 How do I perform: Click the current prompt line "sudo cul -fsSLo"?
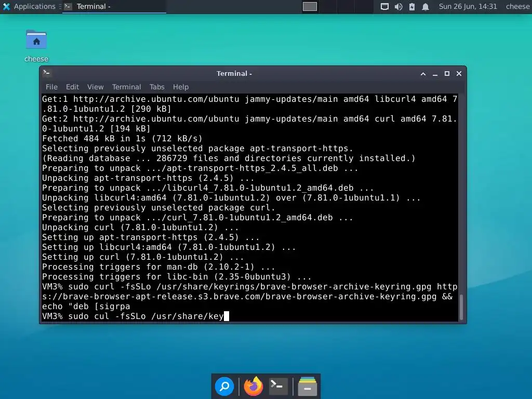[136, 316]
